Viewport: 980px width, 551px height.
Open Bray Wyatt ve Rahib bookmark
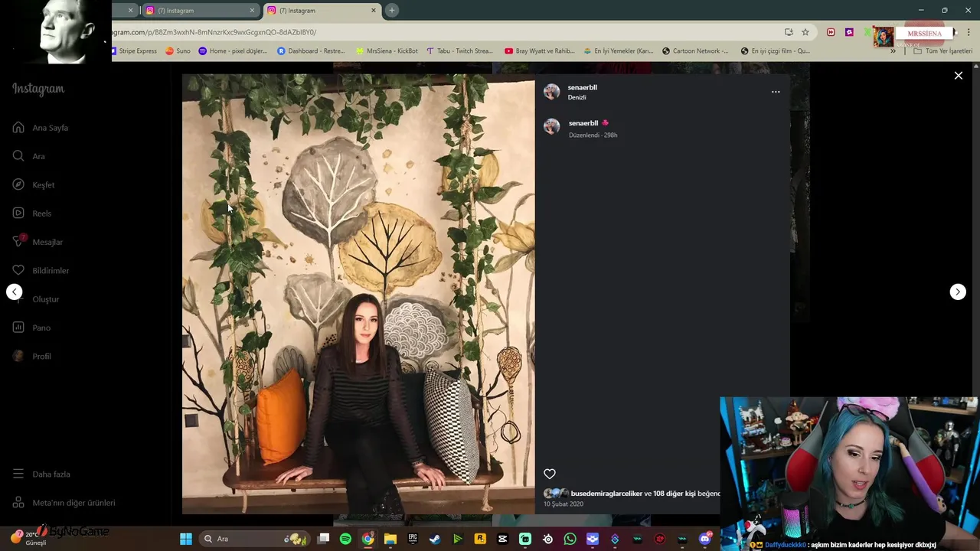coord(539,51)
